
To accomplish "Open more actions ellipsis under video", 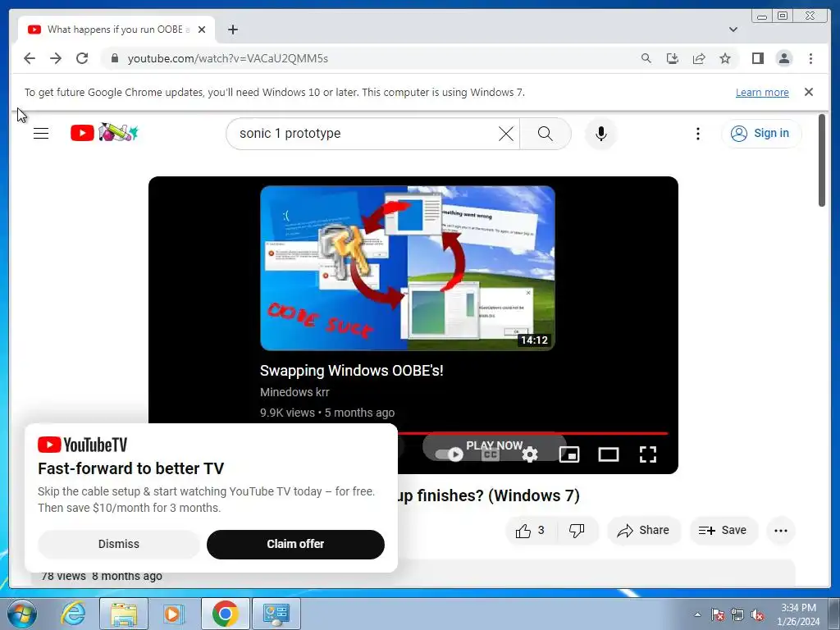I will pyautogui.click(x=781, y=531).
